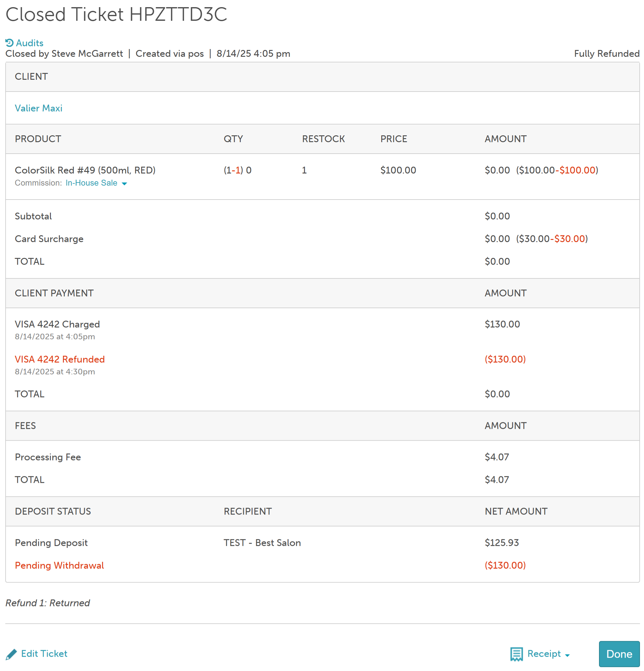Click the Receipt paper icon
The image size is (644, 671).
(517, 654)
